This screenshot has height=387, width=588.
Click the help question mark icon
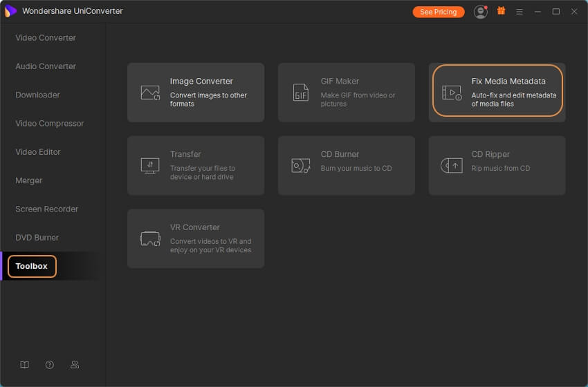coord(50,365)
